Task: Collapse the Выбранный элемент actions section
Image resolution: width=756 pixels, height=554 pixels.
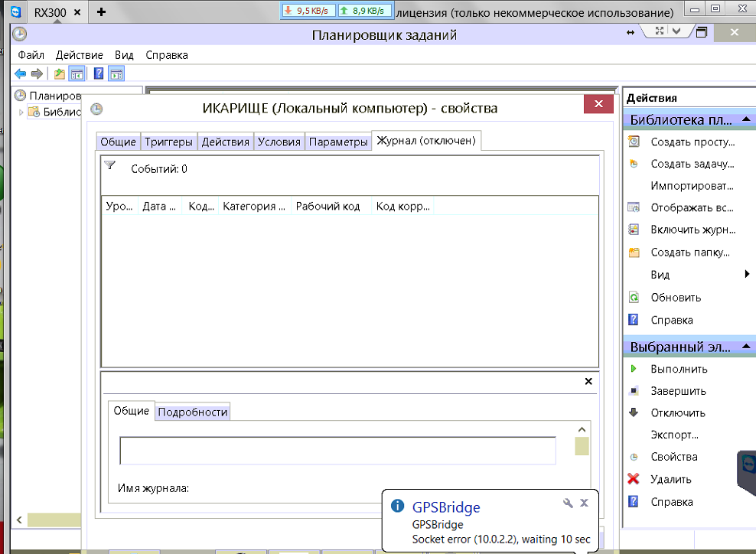Action: pos(746,347)
